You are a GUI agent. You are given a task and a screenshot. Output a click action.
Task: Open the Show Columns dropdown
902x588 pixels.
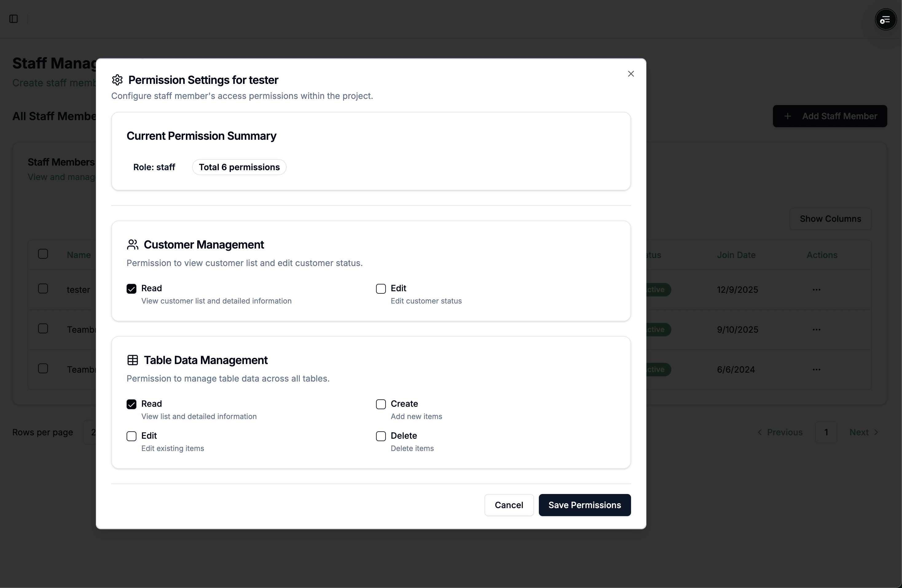pyautogui.click(x=830, y=219)
